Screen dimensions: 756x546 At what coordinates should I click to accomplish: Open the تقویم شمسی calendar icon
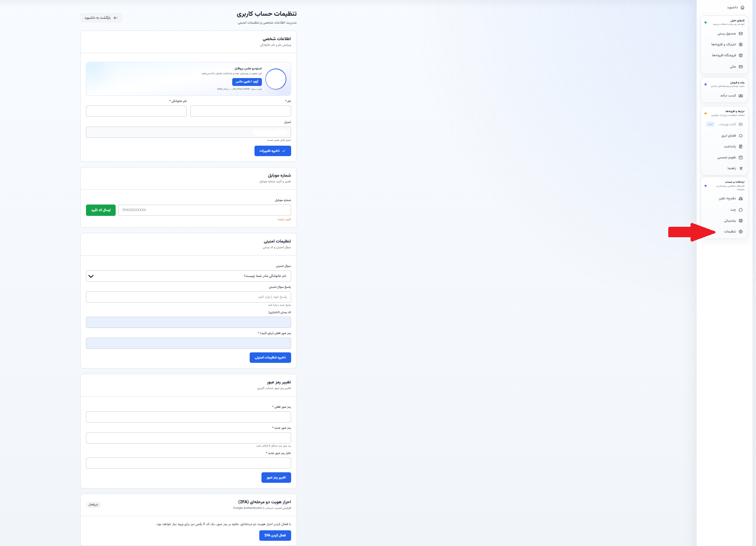point(741,157)
